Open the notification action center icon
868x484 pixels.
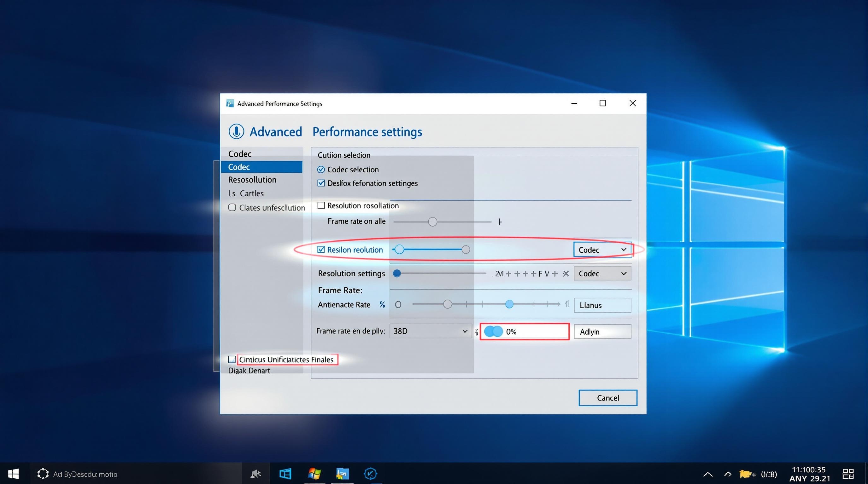(x=848, y=474)
